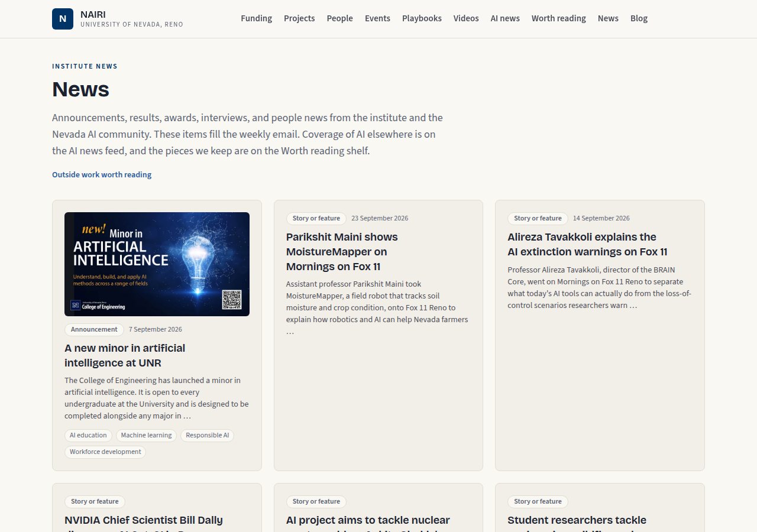The image size is (757, 532).
Task: Click the MoistureMapper card summary text
Action: (x=377, y=307)
